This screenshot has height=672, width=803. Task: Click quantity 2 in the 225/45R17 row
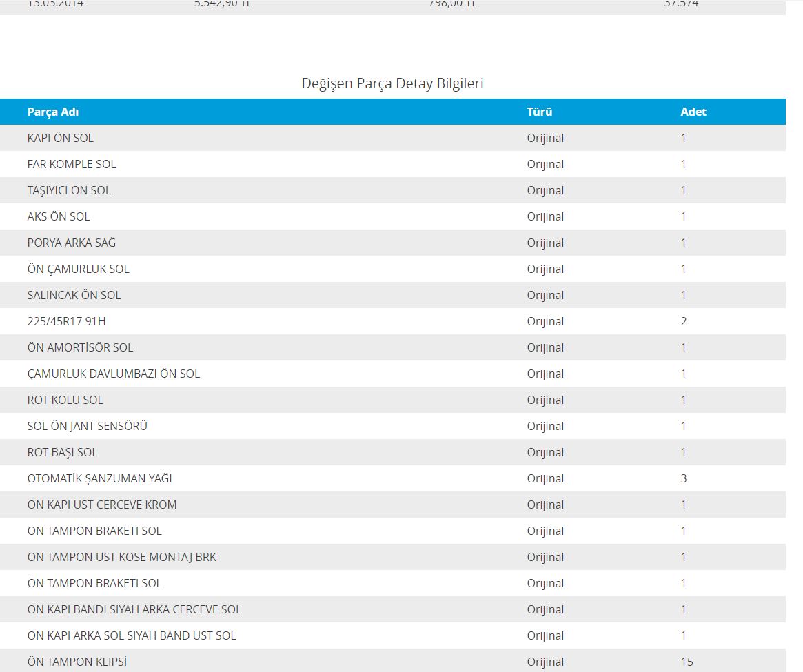[x=684, y=321]
